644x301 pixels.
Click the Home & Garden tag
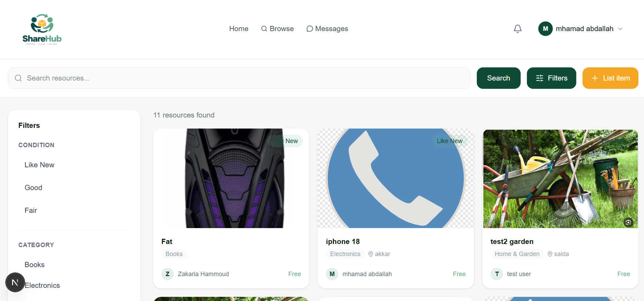pyautogui.click(x=517, y=254)
